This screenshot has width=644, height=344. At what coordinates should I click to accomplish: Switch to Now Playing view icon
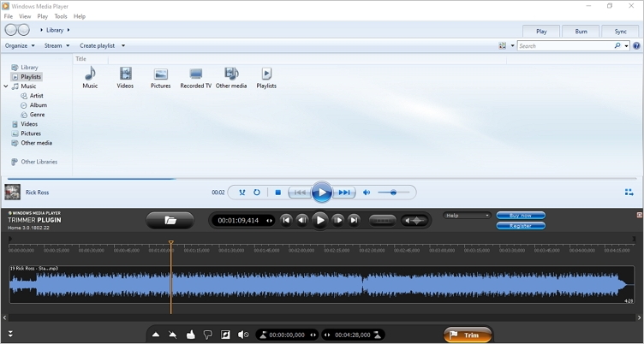(x=629, y=193)
